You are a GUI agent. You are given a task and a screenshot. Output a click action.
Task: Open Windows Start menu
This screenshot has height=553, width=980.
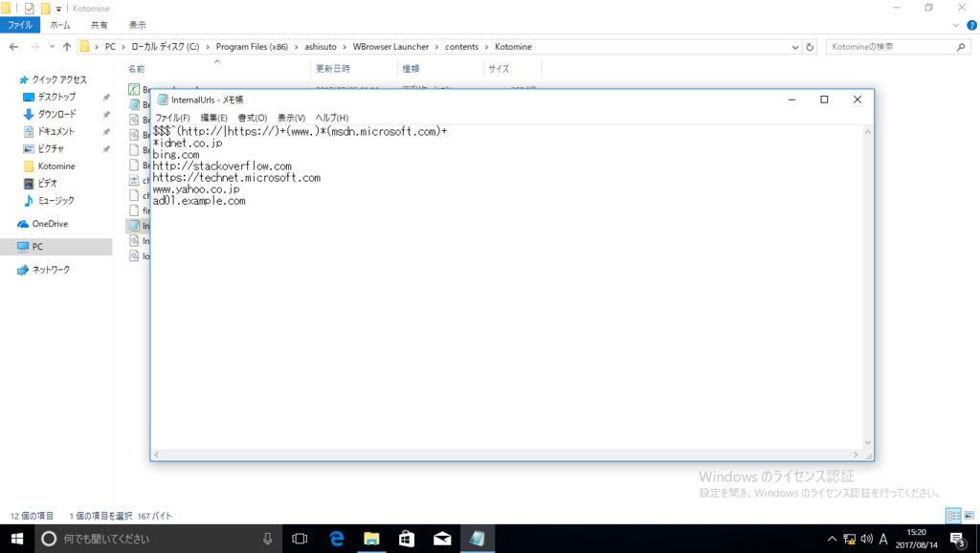[17, 539]
